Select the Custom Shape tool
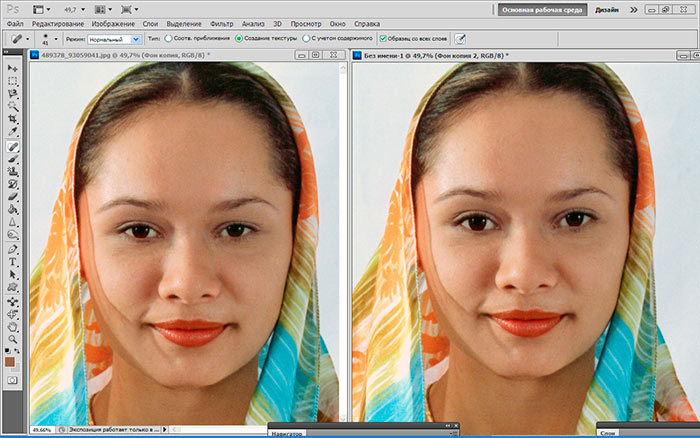This screenshot has height=438, width=700. [x=12, y=287]
